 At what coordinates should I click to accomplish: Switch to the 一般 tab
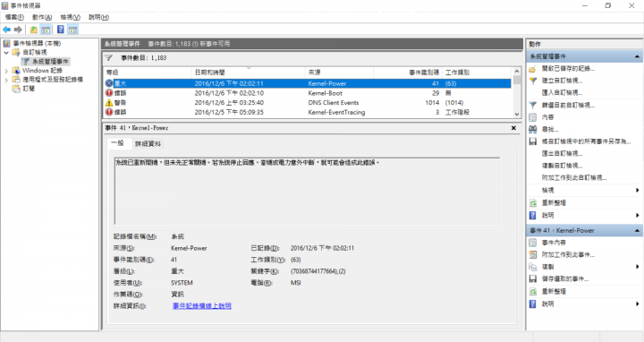pyautogui.click(x=118, y=143)
